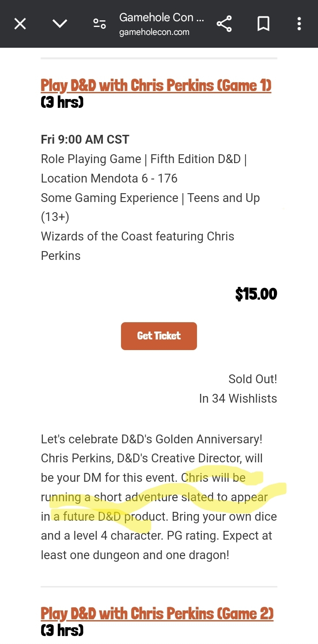Tap the gameholecon.com URL text
This screenshot has width=318, height=644.
(x=154, y=32)
